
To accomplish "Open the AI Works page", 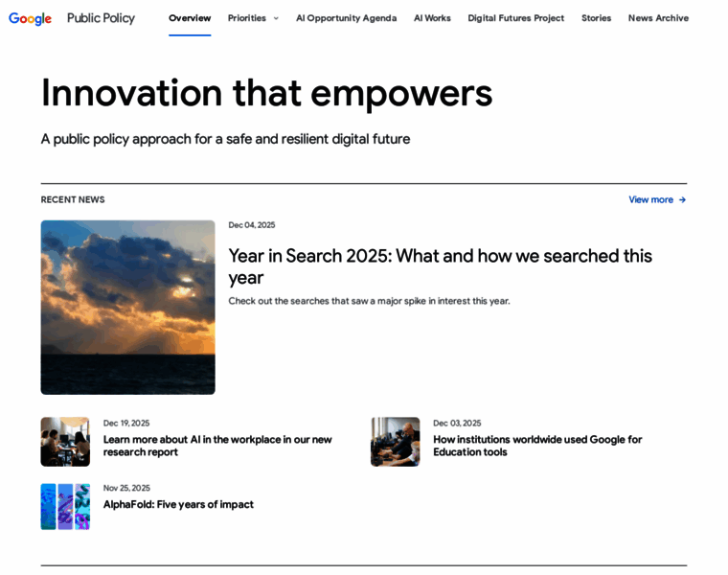I will (432, 18).
